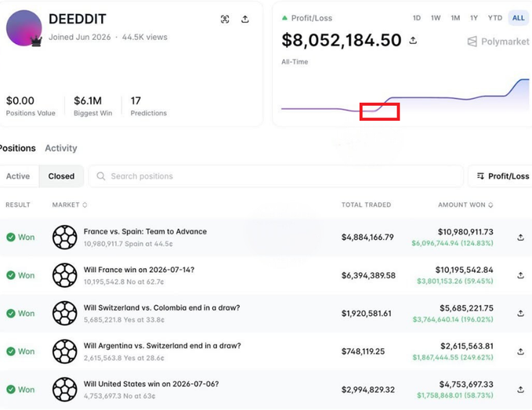Share the $8,052,184.50 profit figure
The width and height of the screenshot is (532, 410).
click(x=413, y=41)
